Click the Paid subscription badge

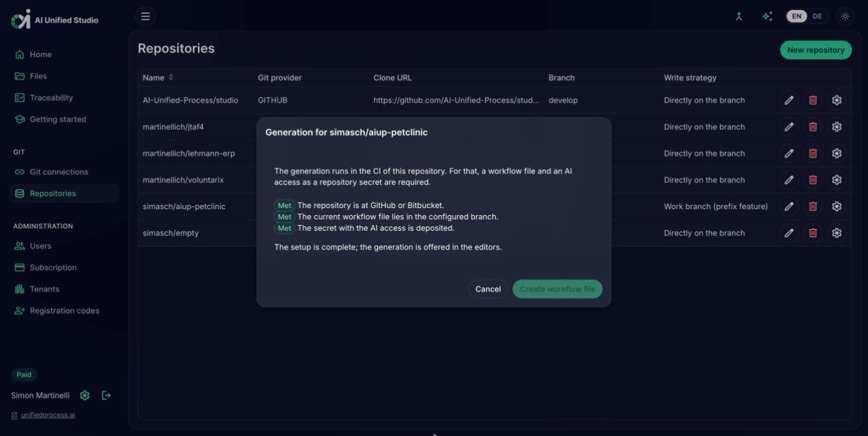coord(24,374)
